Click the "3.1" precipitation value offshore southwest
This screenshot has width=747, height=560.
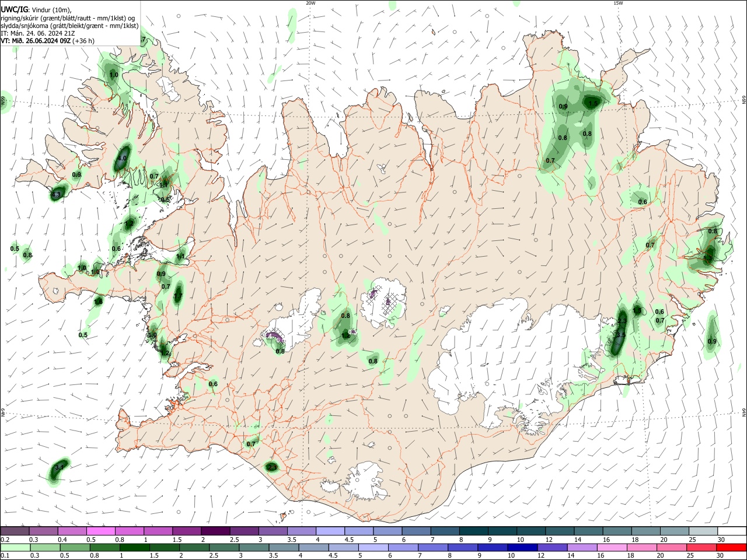[x=59, y=468]
